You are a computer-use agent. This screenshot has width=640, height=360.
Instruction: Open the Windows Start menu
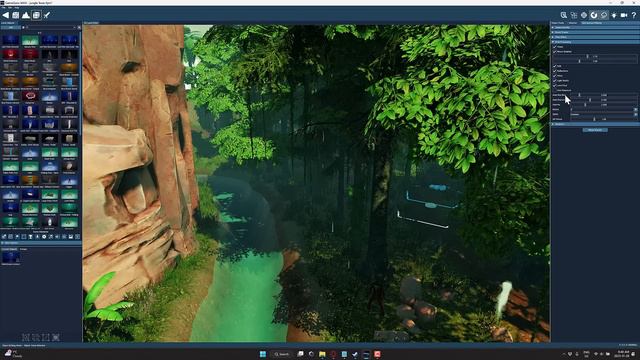click(x=262, y=354)
